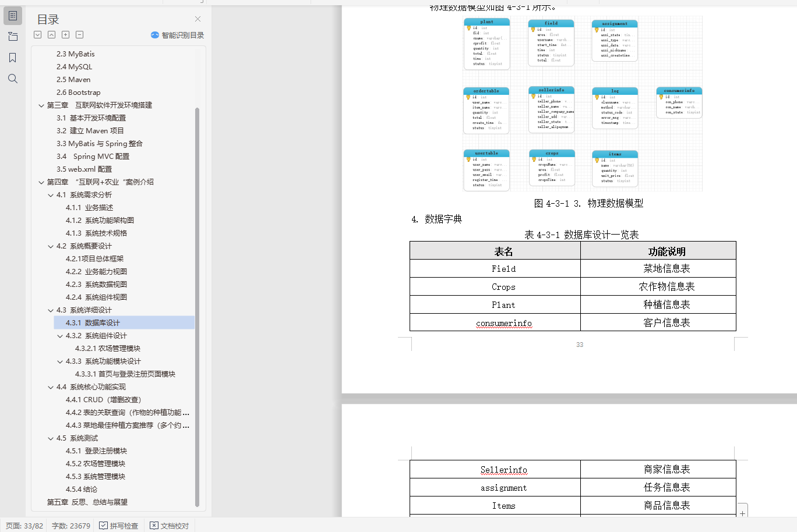Collapse 4.3 系统详细设计 section
The image size is (797, 532).
pyautogui.click(x=51, y=310)
